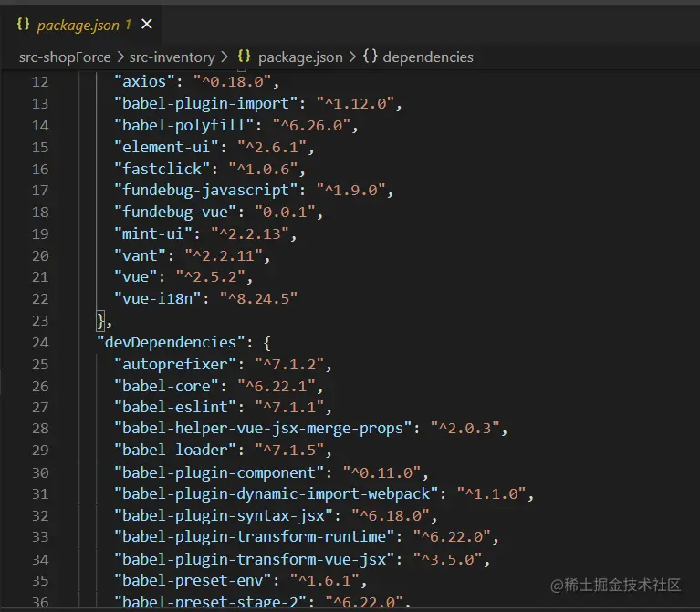Click "babel-plugin-import" key
This screenshot has height=612, width=700.
206,103
